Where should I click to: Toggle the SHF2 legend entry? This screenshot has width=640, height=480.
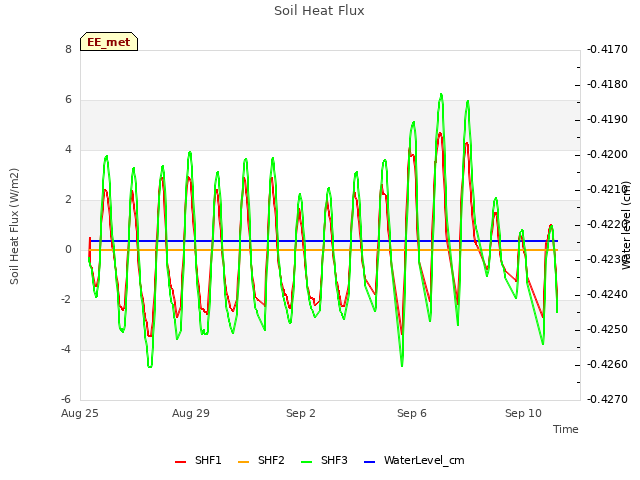coord(261,460)
